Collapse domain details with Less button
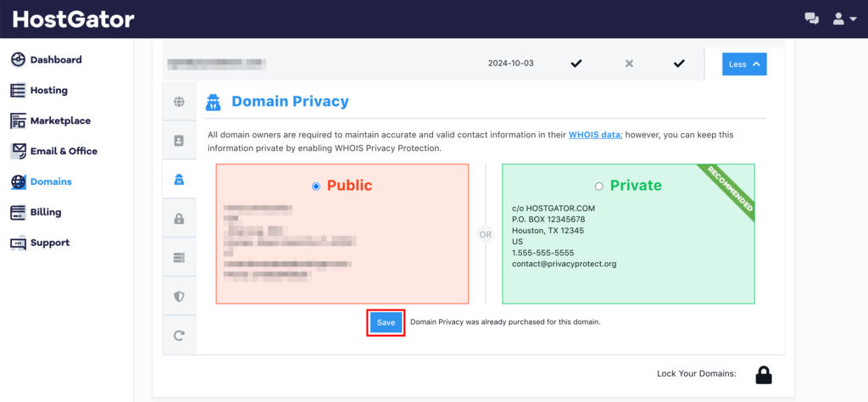This screenshot has height=402, width=868. 744,64
